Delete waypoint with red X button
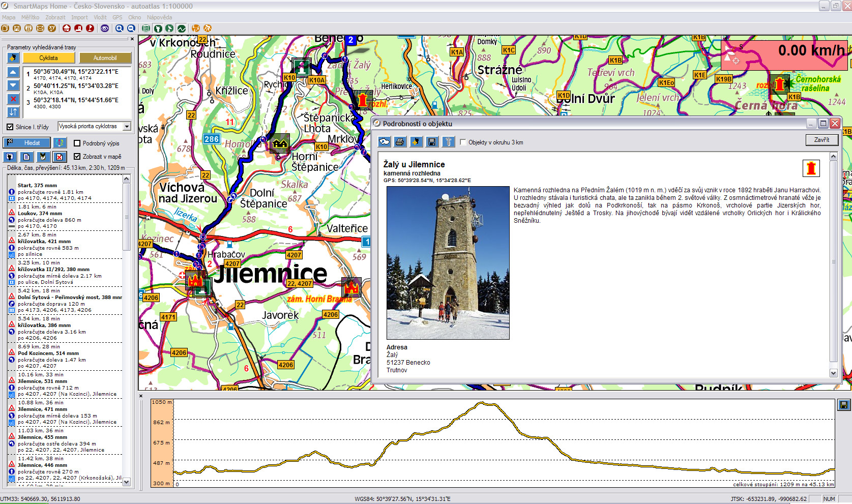This screenshot has width=852, height=504. (x=13, y=99)
